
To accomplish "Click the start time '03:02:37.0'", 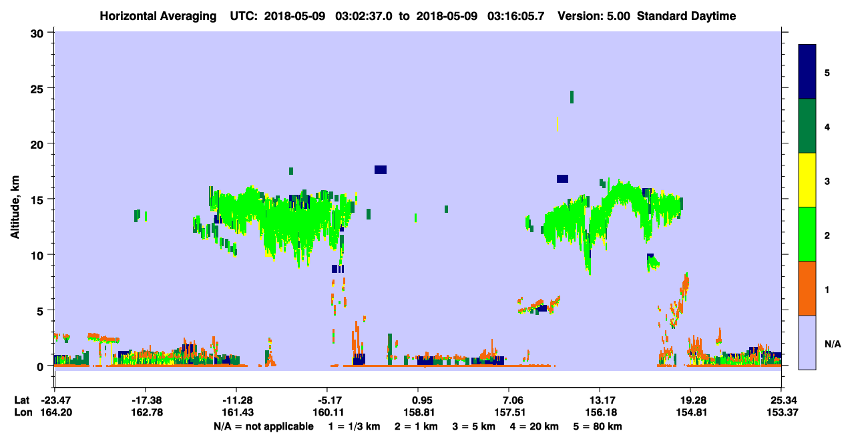I will coord(365,16).
